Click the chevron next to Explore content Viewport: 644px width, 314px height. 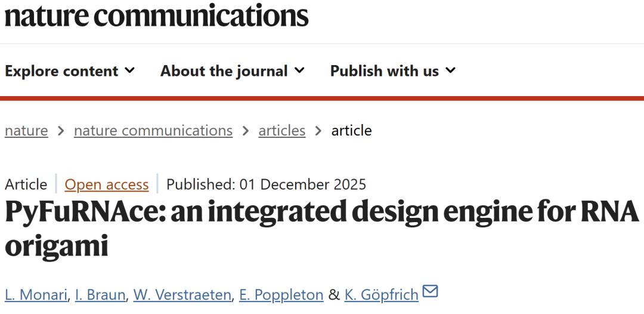click(x=129, y=71)
